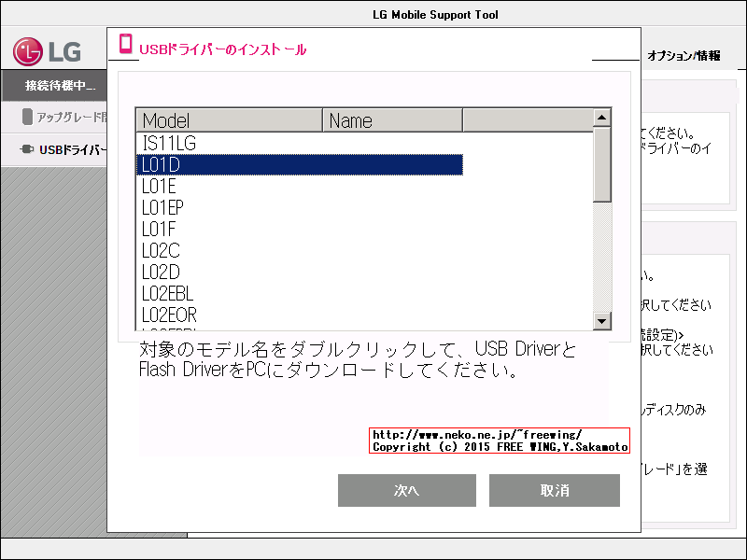This screenshot has height=560, width=747.
Task: Click the scrollbar down arrow icon
Action: (x=602, y=321)
